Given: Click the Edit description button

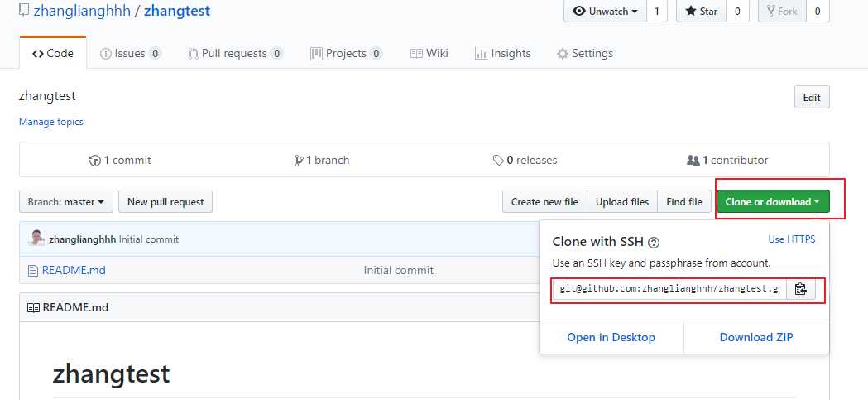Looking at the screenshot, I should pyautogui.click(x=812, y=97).
